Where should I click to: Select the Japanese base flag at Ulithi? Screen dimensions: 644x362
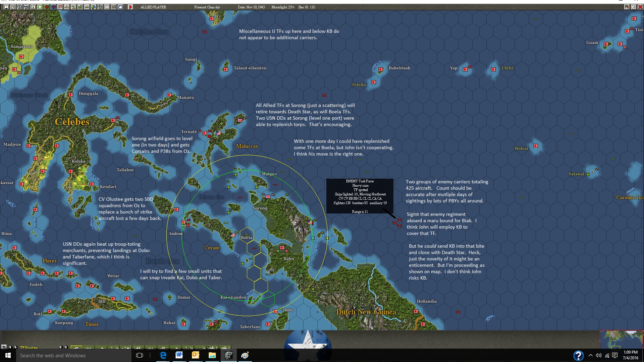click(493, 69)
